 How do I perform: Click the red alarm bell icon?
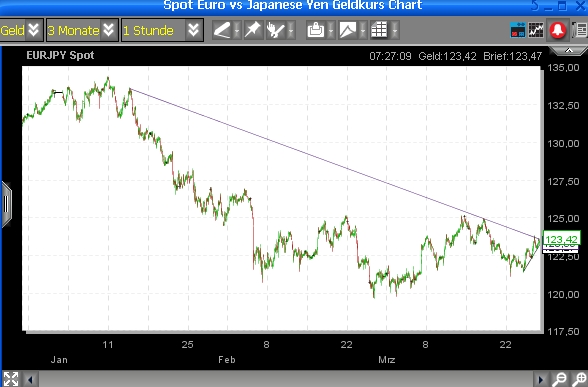coord(557,30)
